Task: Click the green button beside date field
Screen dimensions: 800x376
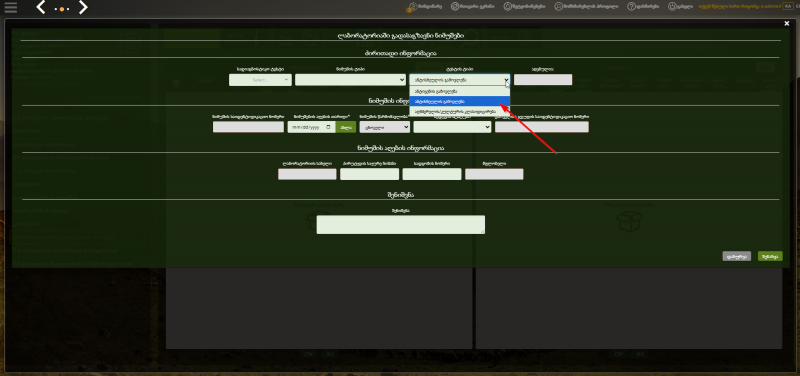Action: pyautogui.click(x=346, y=127)
